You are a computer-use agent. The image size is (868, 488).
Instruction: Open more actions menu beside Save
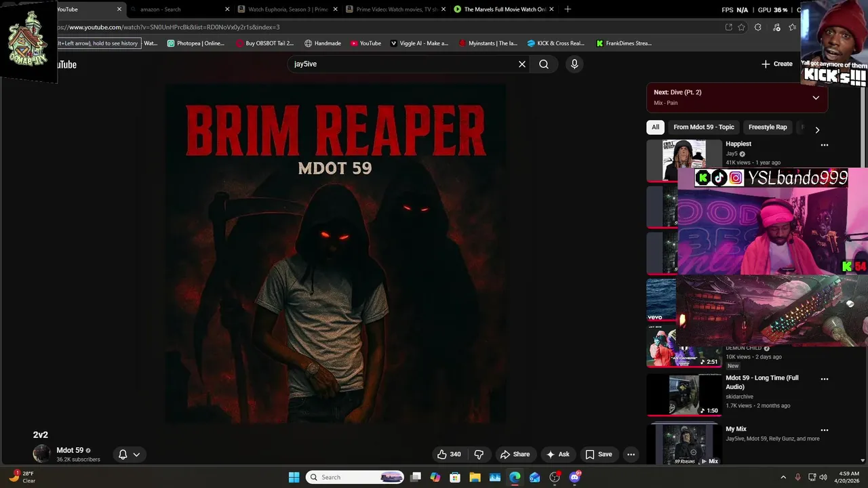click(631, 454)
